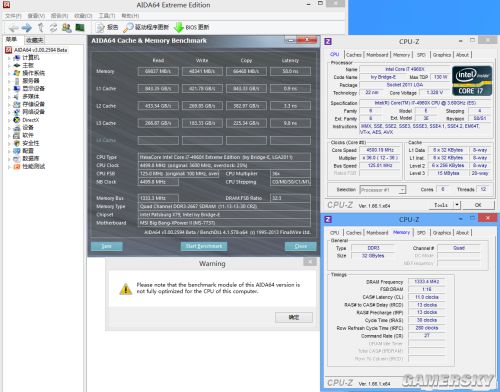Click the report page icon in the toolbar
This screenshot has width=500, height=392.
(100, 27)
